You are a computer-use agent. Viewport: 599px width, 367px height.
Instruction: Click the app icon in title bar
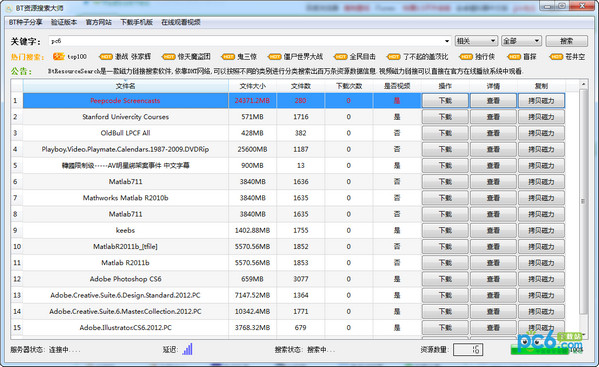tap(9, 8)
